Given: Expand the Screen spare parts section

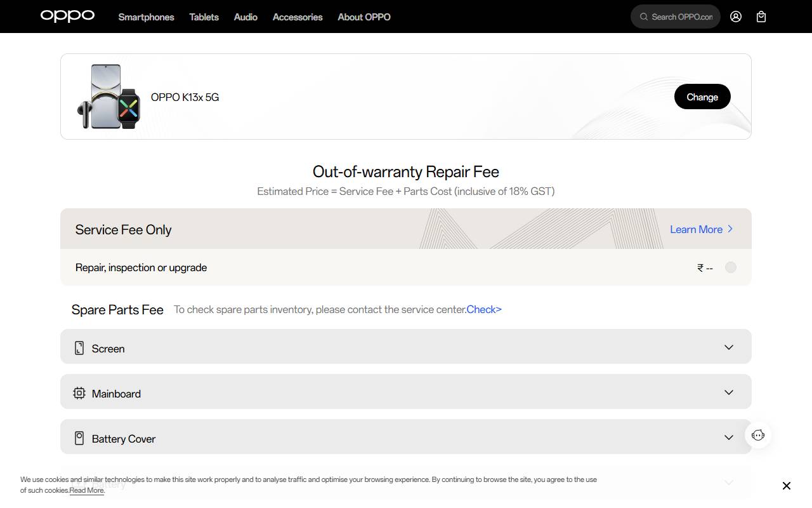Looking at the screenshot, I should point(729,347).
